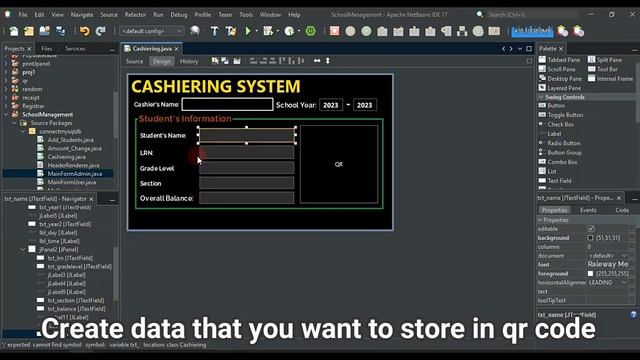Select the Cashiering.java editor tab
640x360 pixels.
pos(152,49)
